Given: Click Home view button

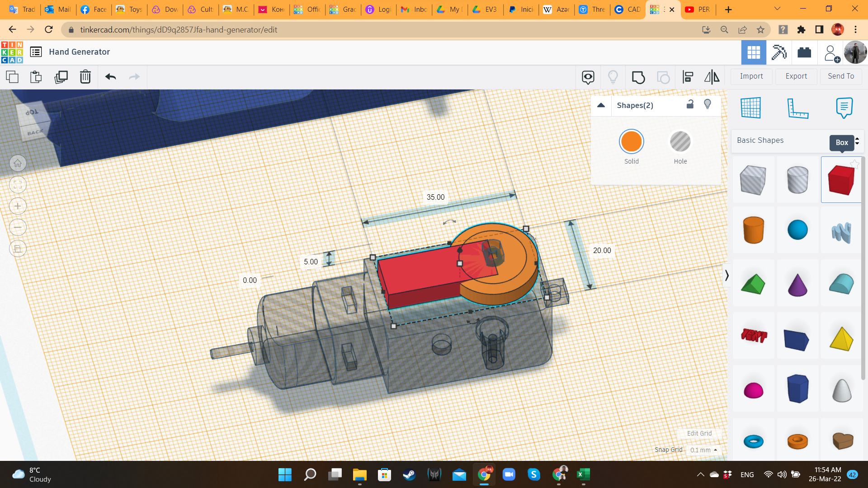Looking at the screenshot, I should 18,164.
